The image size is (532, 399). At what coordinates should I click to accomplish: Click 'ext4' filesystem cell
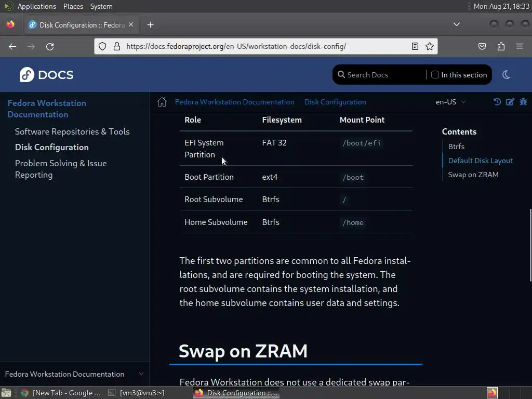coord(270,177)
